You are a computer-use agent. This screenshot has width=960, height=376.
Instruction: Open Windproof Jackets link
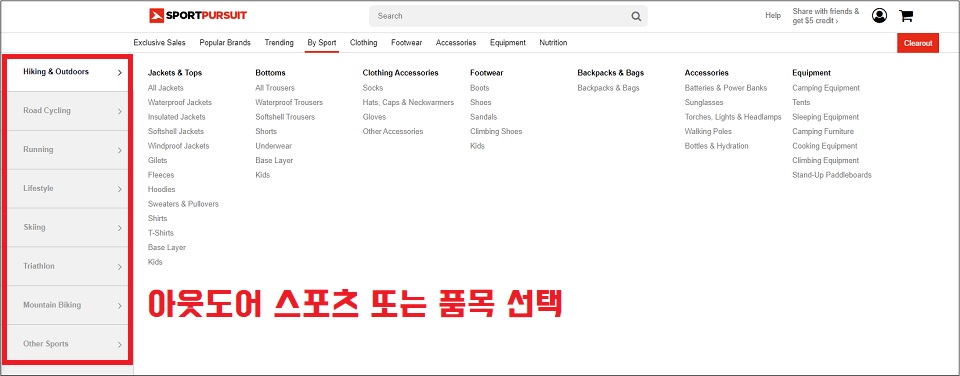point(178,146)
